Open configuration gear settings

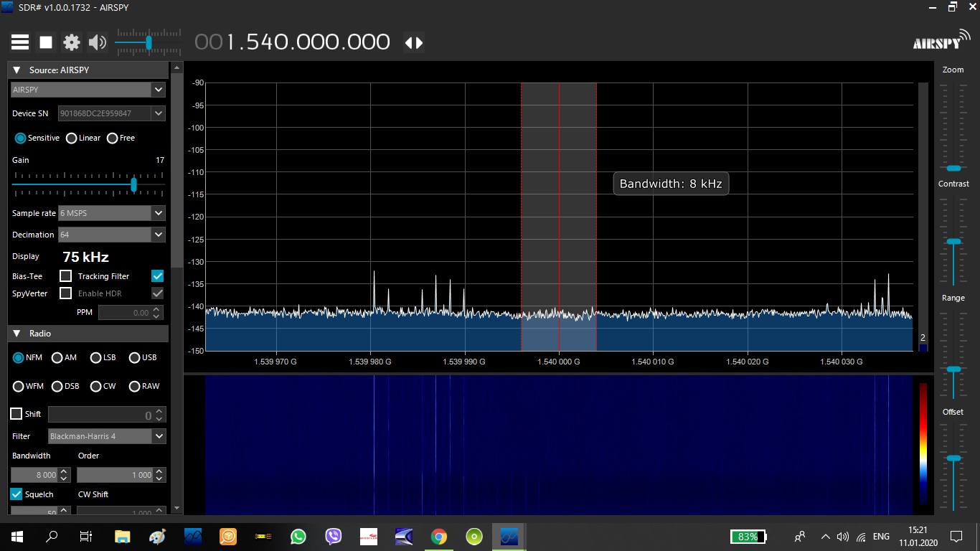72,42
